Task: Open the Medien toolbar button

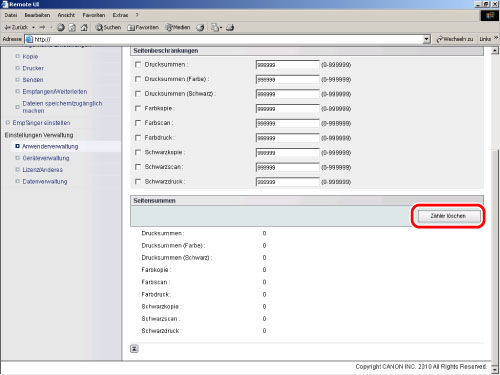Action: [x=178, y=28]
